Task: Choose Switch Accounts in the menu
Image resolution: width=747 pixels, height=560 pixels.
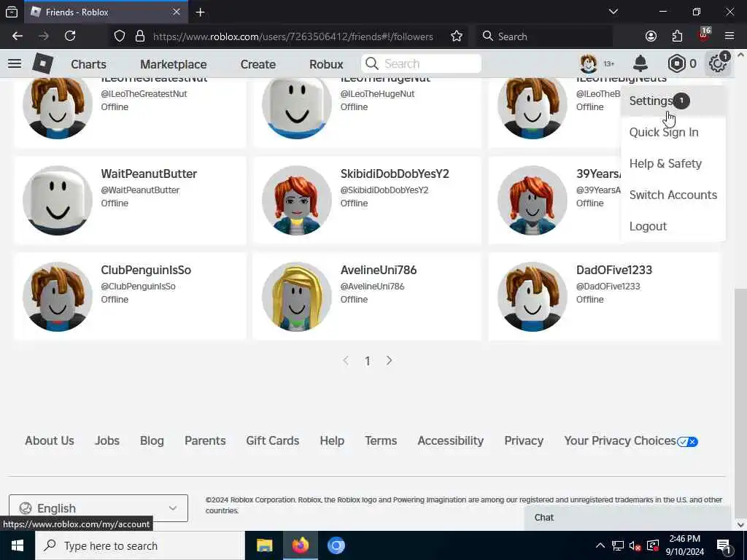Action: [673, 195]
